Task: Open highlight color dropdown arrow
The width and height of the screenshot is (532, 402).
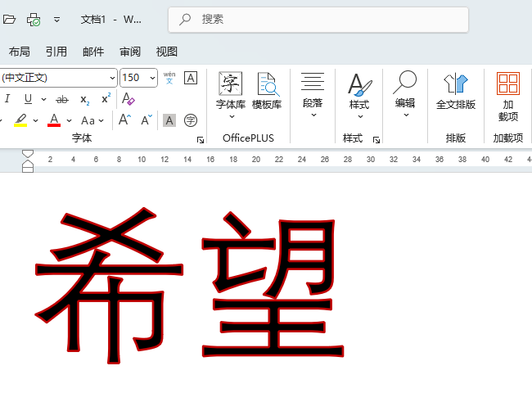Action: 36,120
